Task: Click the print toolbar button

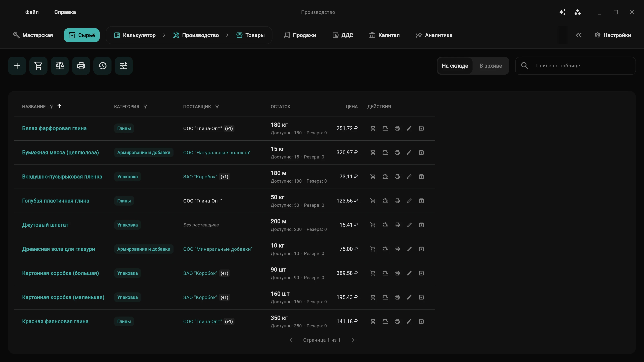Action: click(x=81, y=66)
